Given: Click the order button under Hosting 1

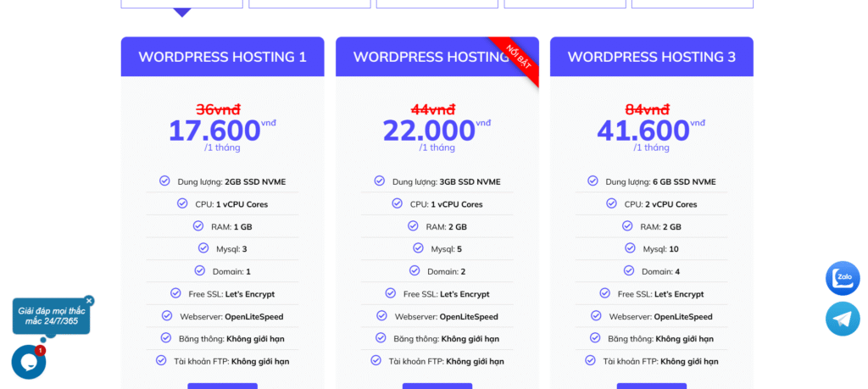Looking at the screenshot, I should 222,386.
